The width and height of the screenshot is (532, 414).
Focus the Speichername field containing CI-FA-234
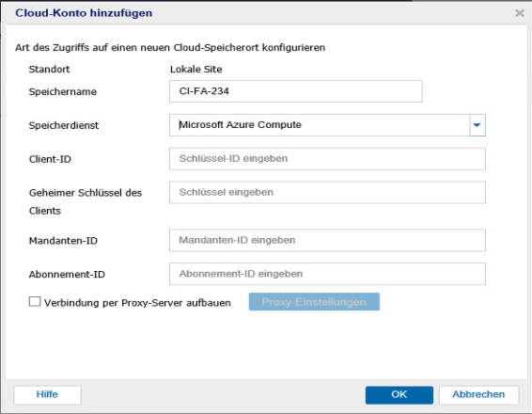(295, 91)
